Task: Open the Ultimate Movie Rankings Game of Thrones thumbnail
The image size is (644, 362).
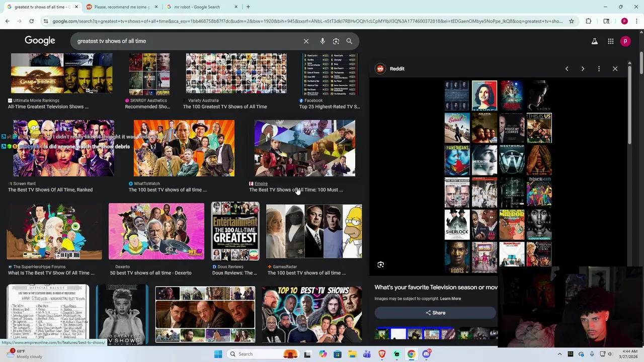Action: click(x=61, y=73)
